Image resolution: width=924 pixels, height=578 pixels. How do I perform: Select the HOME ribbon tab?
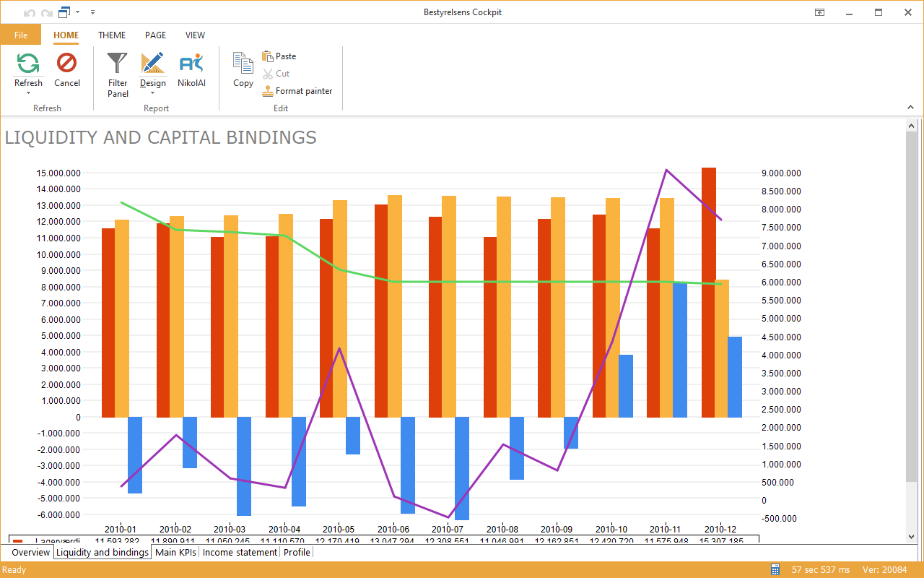[x=66, y=35]
